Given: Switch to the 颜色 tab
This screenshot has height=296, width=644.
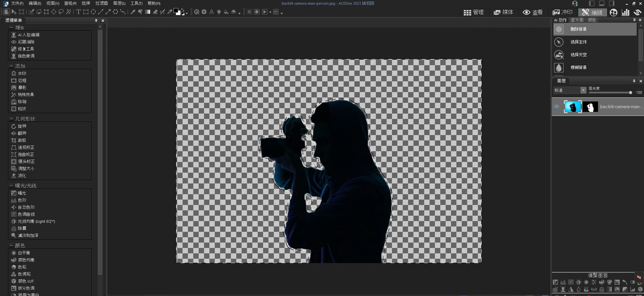Looking at the screenshot, I should tap(592, 20).
